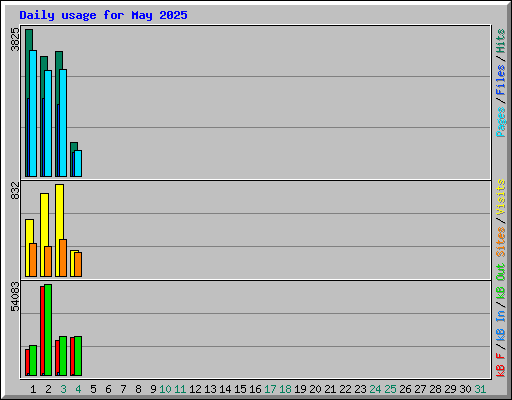Click day number 28 on the axis
The height and width of the screenshot is (400, 512).
pyautogui.click(x=435, y=389)
